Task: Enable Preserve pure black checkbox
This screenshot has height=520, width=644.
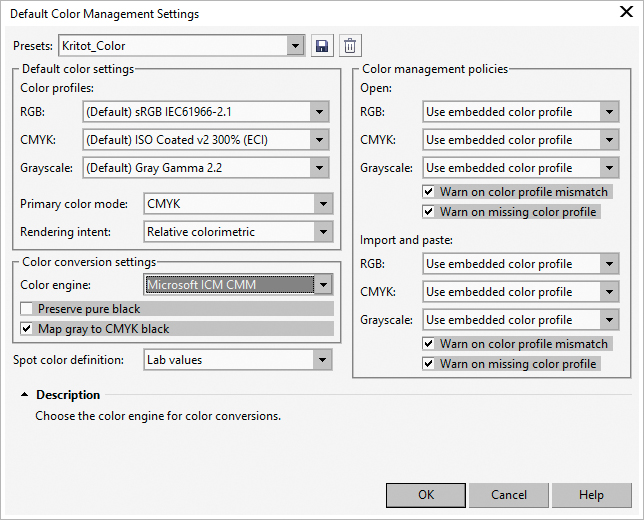Action: 27,308
